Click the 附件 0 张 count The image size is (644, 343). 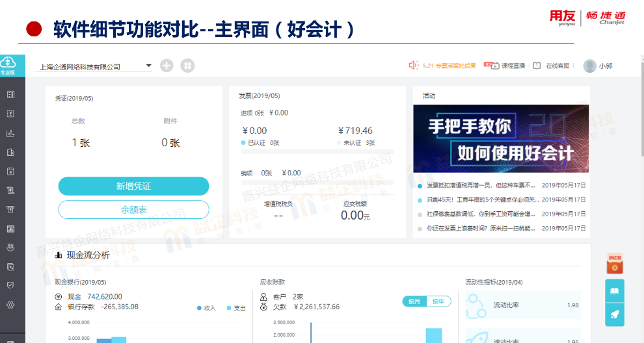click(x=170, y=143)
